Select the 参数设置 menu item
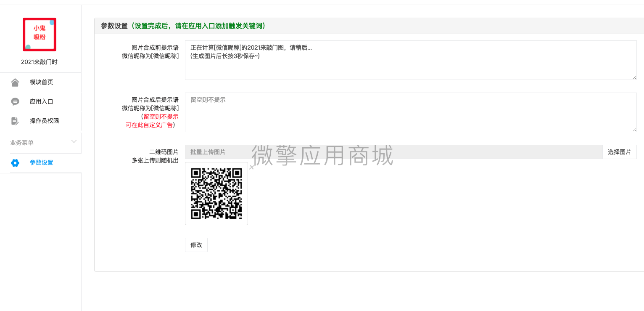This screenshot has width=644, height=311. coord(41,163)
